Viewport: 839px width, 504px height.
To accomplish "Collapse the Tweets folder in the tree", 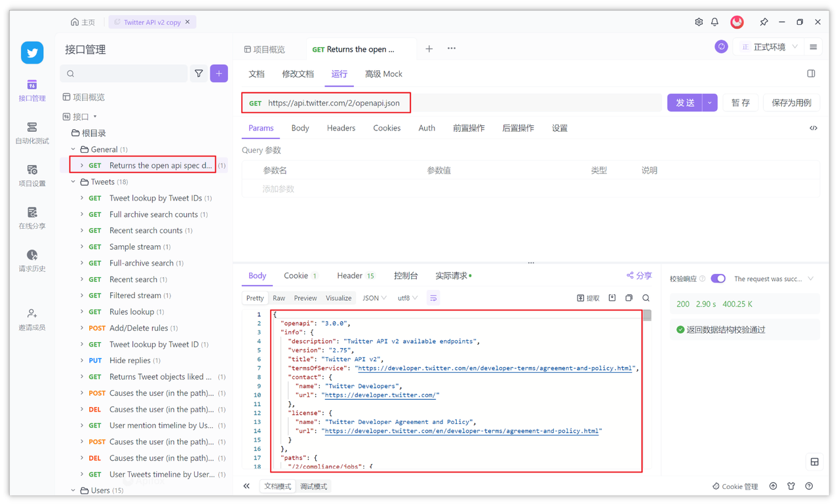I will point(73,181).
